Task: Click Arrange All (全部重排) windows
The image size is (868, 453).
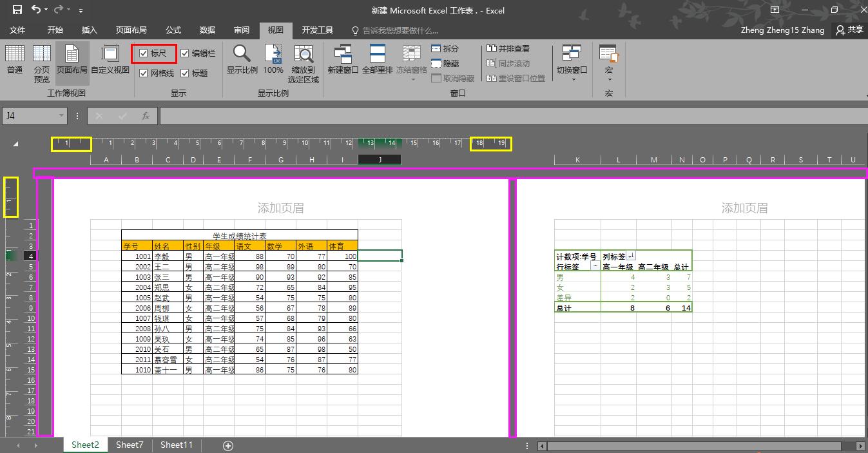Action: tap(377, 60)
